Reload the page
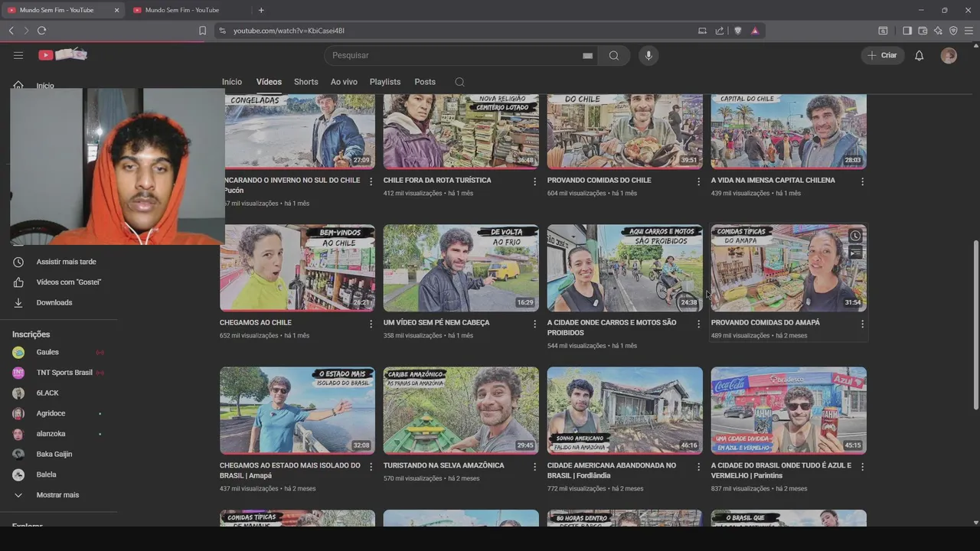 [41, 31]
